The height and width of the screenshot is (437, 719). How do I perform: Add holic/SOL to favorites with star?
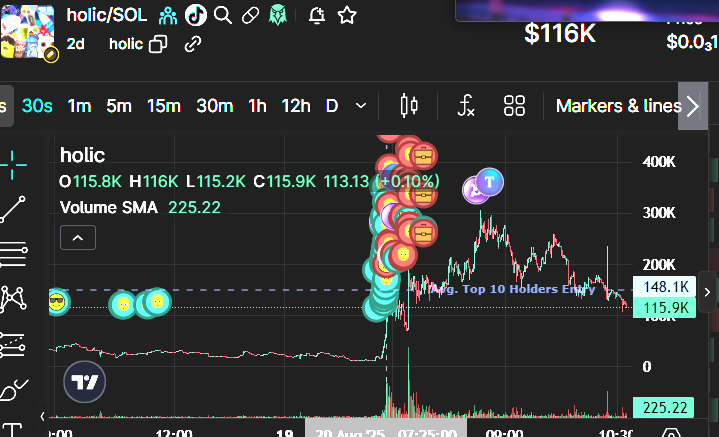pos(347,16)
